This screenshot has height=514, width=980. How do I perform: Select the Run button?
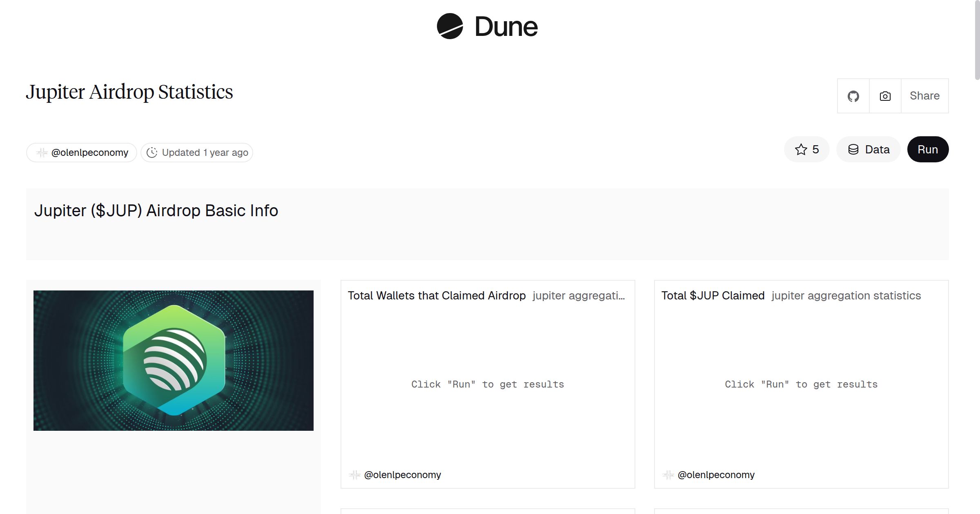click(x=927, y=149)
